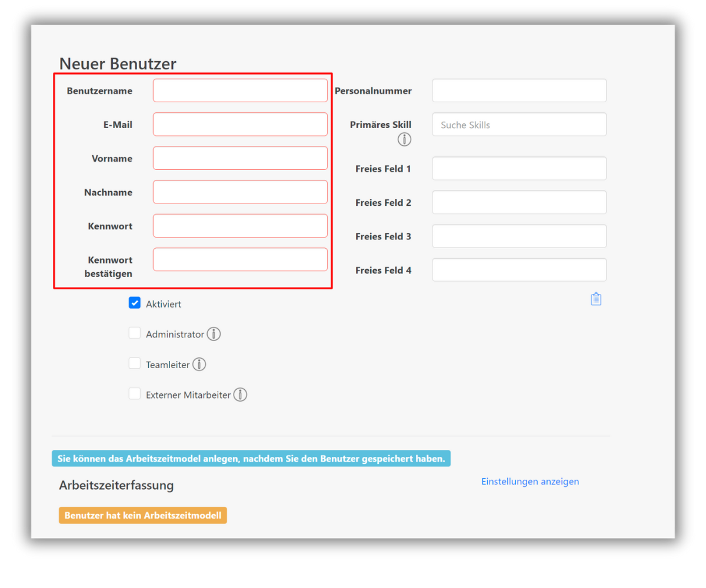
Task: Tick the Teamleiter checkbox
Action: click(135, 363)
